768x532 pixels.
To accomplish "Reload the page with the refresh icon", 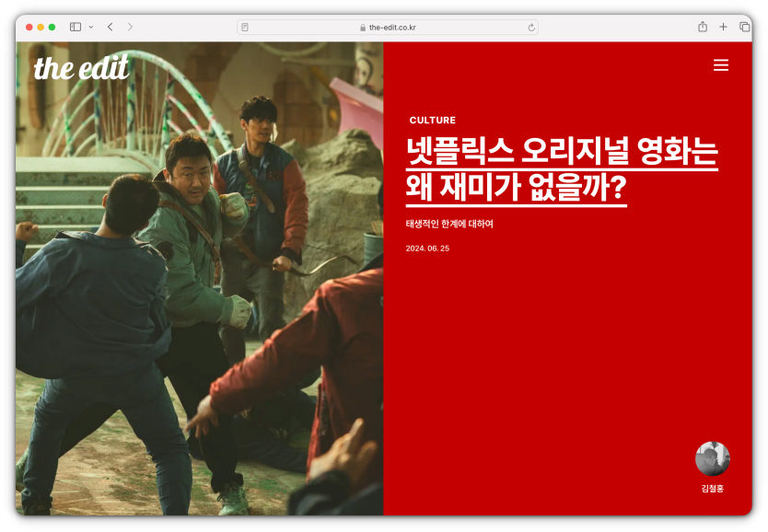I will (531, 28).
